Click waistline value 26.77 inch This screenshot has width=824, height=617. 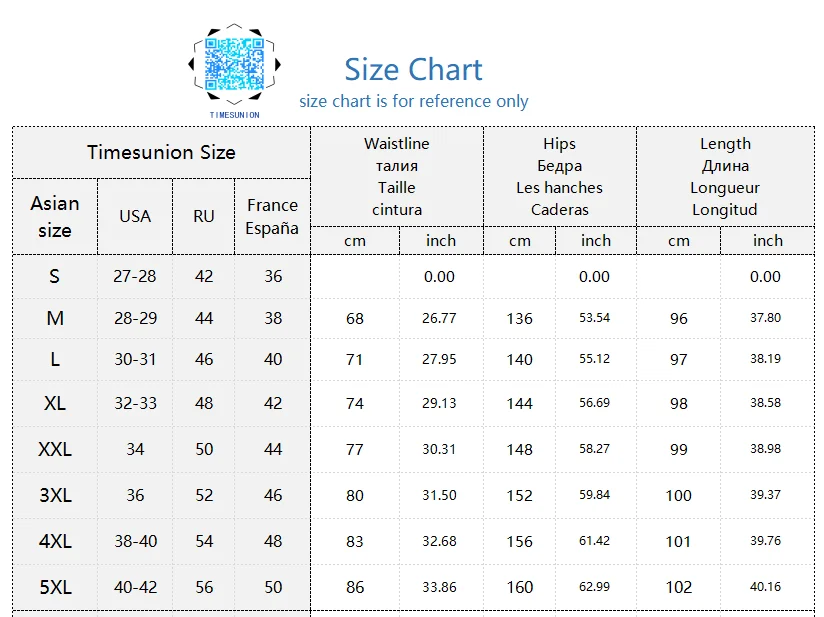439,318
